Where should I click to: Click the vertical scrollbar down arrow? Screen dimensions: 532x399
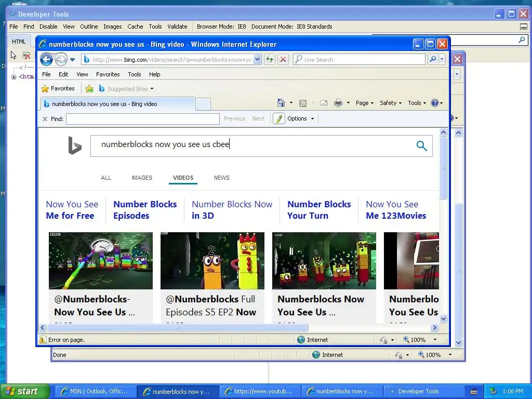(x=444, y=318)
